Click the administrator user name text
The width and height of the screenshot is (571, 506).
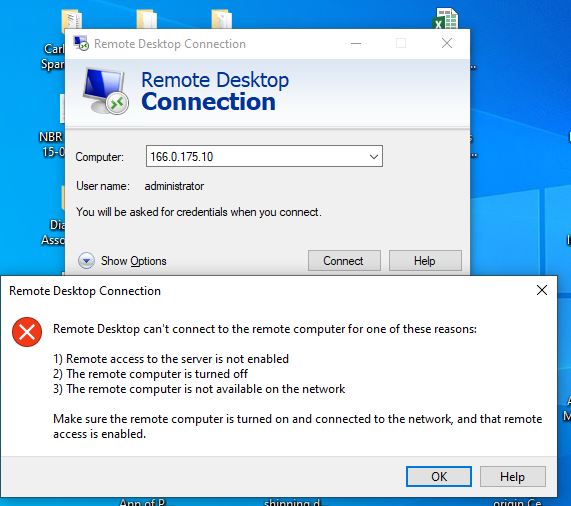[x=174, y=186]
